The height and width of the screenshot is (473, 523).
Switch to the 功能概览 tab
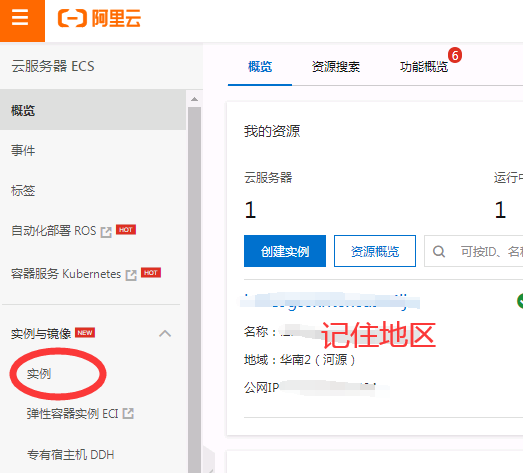click(x=424, y=67)
